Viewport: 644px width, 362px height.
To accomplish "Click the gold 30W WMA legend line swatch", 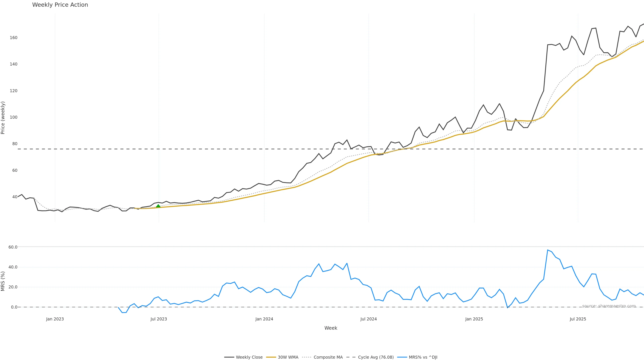I will (271, 357).
